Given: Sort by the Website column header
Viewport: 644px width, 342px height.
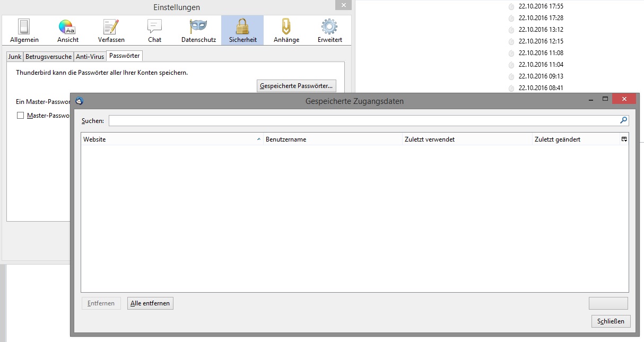Looking at the screenshot, I should point(172,139).
